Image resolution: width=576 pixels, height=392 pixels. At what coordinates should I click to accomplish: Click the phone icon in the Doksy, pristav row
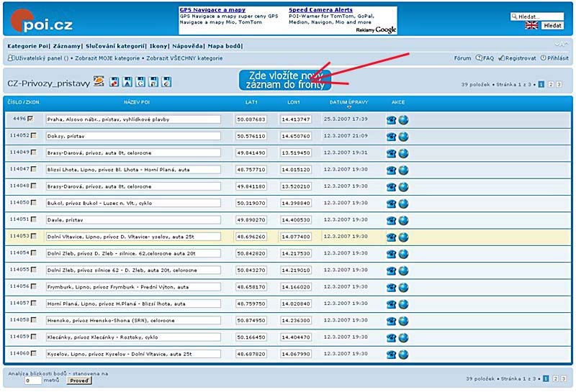[391, 137]
